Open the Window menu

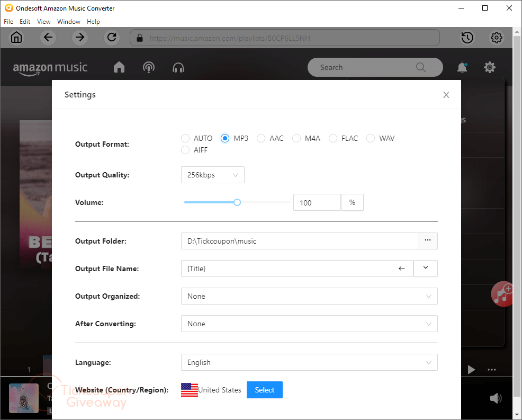point(69,22)
